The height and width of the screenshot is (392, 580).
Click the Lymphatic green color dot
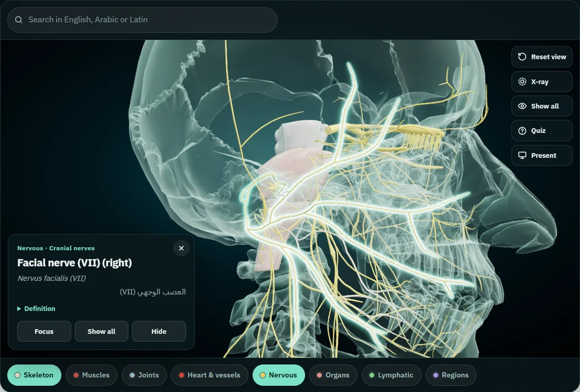click(372, 375)
